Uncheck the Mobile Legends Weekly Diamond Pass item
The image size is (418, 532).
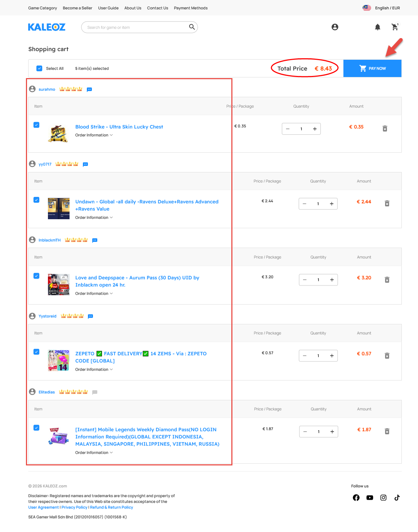(36, 428)
